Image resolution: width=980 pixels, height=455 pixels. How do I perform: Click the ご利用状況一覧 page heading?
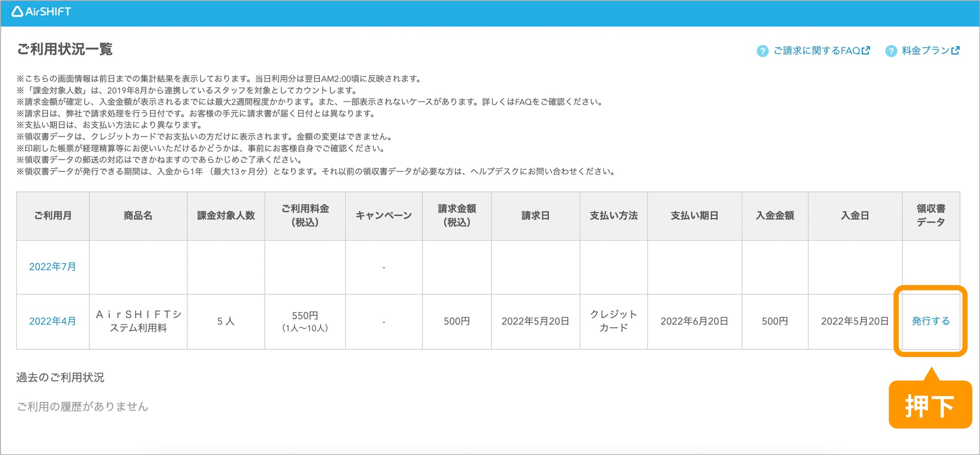pyautogui.click(x=65, y=49)
